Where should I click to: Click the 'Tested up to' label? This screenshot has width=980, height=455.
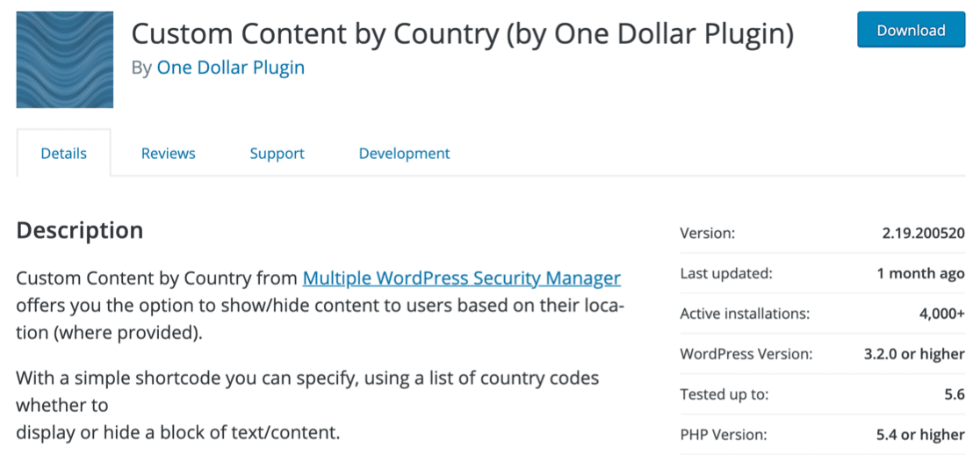tap(724, 395)
